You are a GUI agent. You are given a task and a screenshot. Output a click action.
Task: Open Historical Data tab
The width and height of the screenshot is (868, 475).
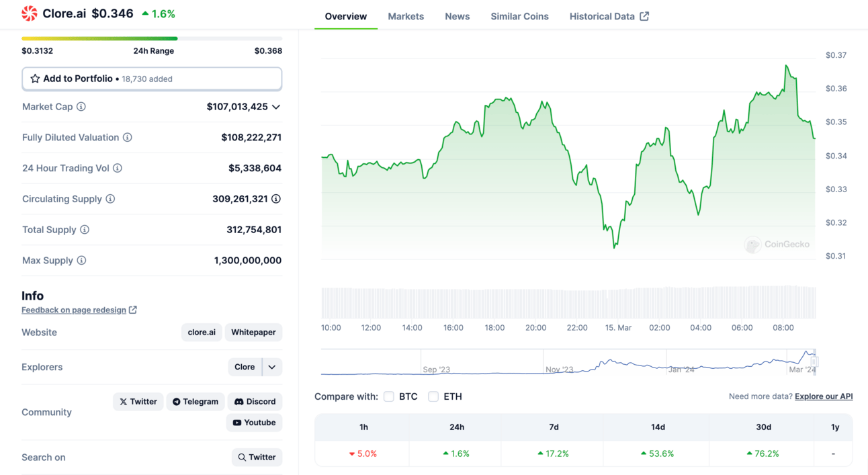pos(609,16)
